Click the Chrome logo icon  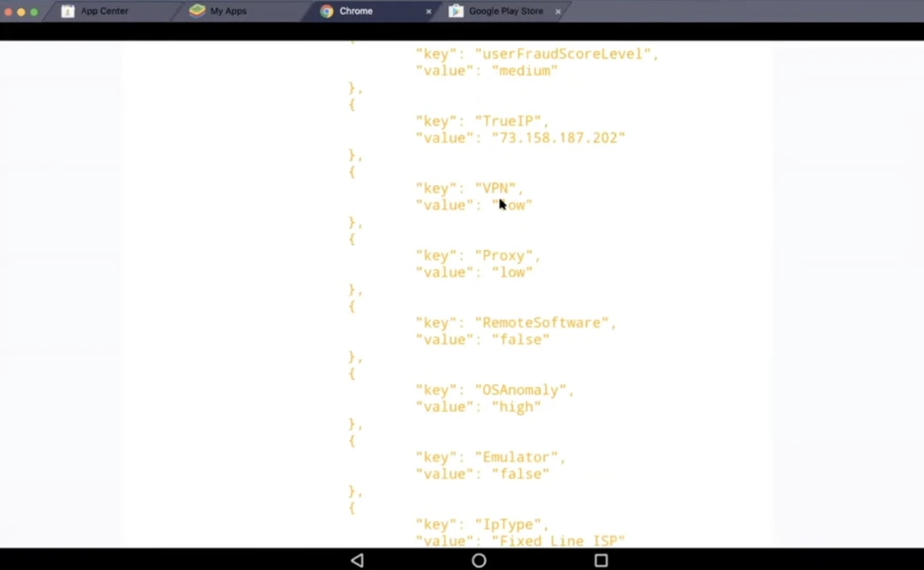click(x=327, y=11)
